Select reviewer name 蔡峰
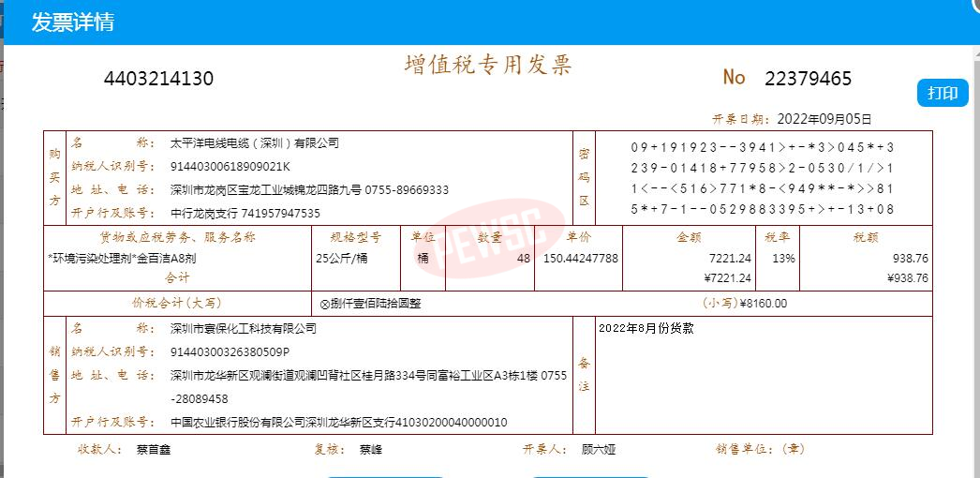Image resolution: width=980 pixels, height=478 pixels. 371,449
